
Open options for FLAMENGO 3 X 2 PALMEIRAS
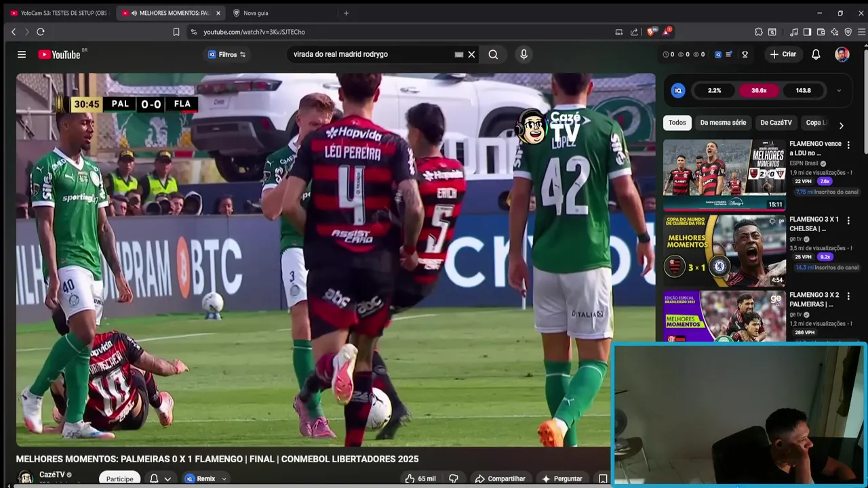pos(848,297)
